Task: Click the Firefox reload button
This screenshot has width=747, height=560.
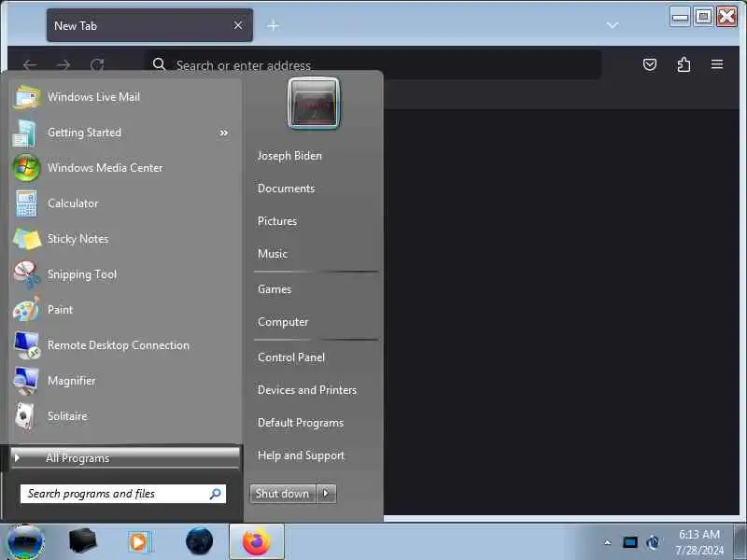Action: point(97,64)
